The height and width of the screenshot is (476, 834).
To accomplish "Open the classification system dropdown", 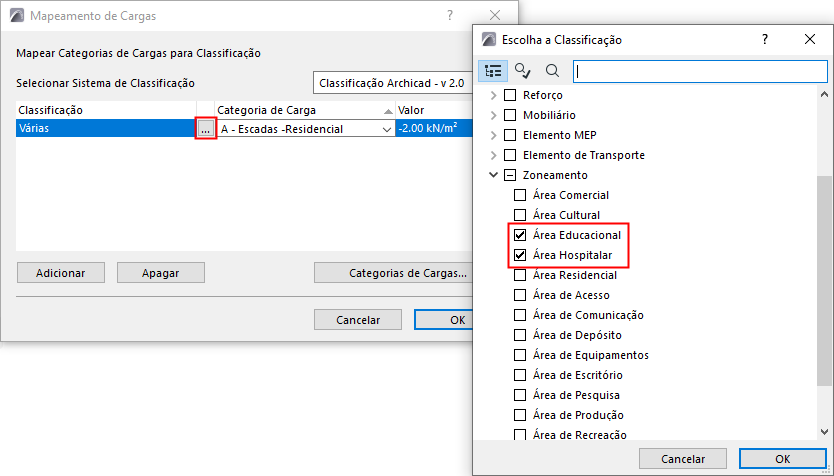I will [393, 83].
